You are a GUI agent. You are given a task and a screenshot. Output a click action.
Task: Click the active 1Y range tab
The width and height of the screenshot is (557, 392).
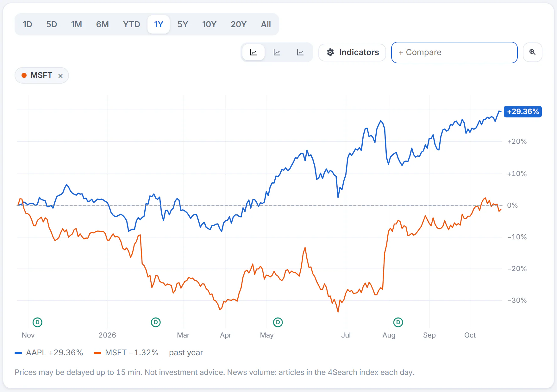coord(159,24)
